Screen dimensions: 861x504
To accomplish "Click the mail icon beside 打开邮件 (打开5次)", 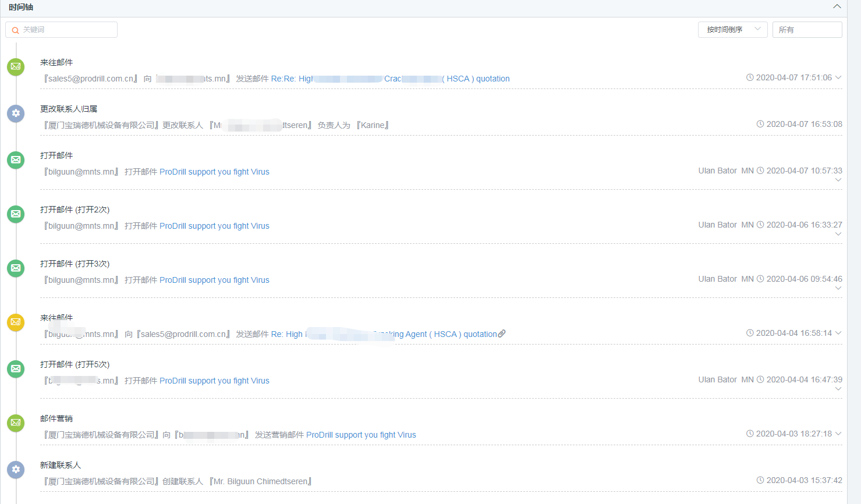I will pos(16,368).
